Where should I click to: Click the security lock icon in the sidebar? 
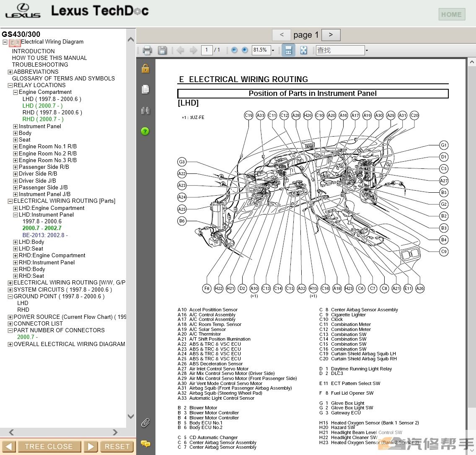[145, 69]
